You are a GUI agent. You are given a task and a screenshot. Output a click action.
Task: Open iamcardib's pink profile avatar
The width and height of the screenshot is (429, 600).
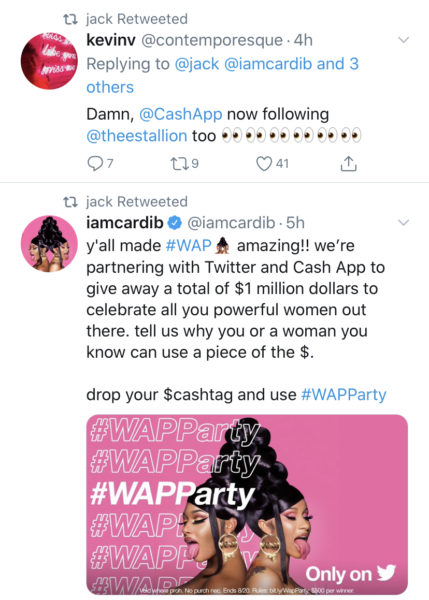pos(49,244)
